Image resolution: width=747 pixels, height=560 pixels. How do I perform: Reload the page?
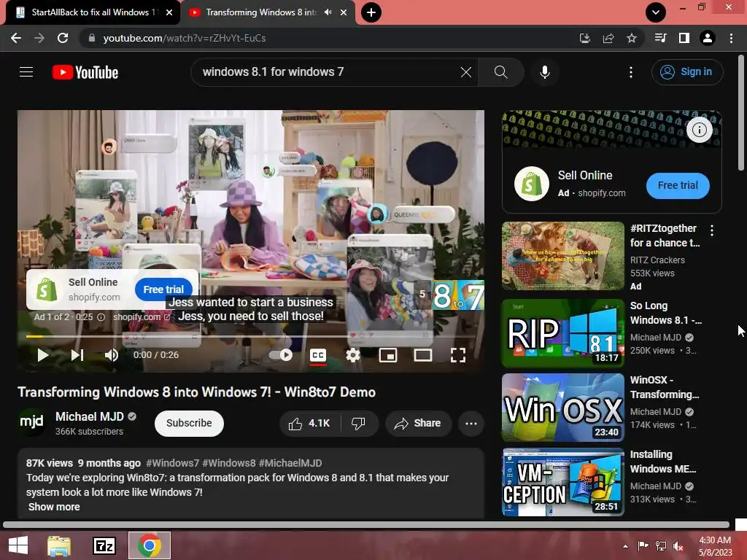[63, 38]
